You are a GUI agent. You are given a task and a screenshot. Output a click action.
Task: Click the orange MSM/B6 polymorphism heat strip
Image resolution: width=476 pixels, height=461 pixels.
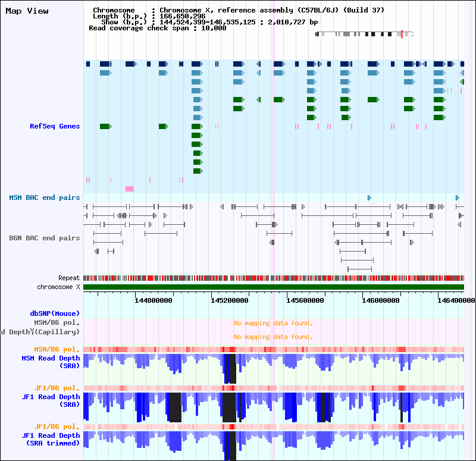point(274,349)
